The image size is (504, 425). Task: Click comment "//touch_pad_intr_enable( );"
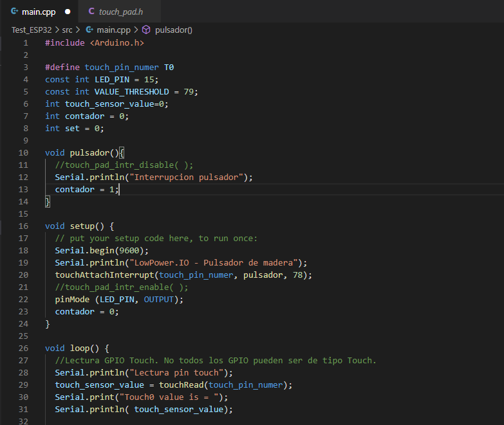(x=122, y=287)
